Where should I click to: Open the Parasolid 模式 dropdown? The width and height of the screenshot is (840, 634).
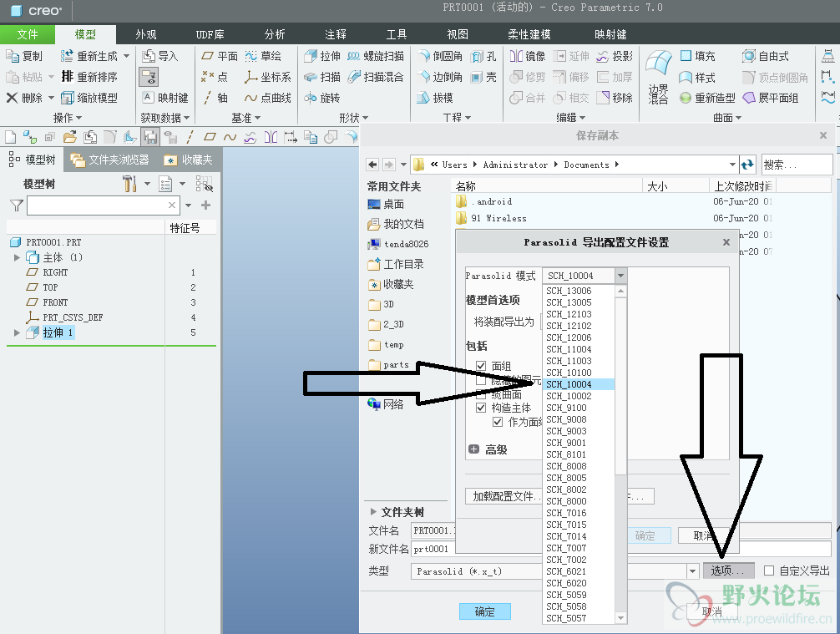[x=620, y=276]
